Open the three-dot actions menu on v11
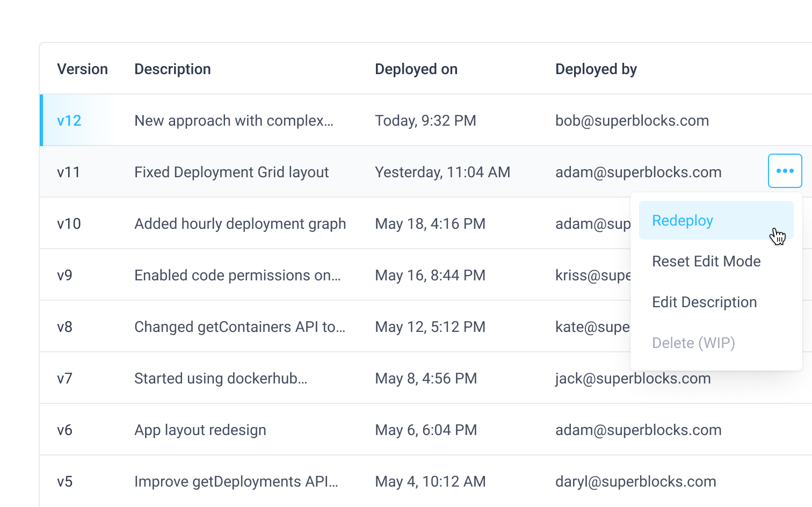Viewport: 812px width, 507px height. pyautogui.click(x=785, y=170)
